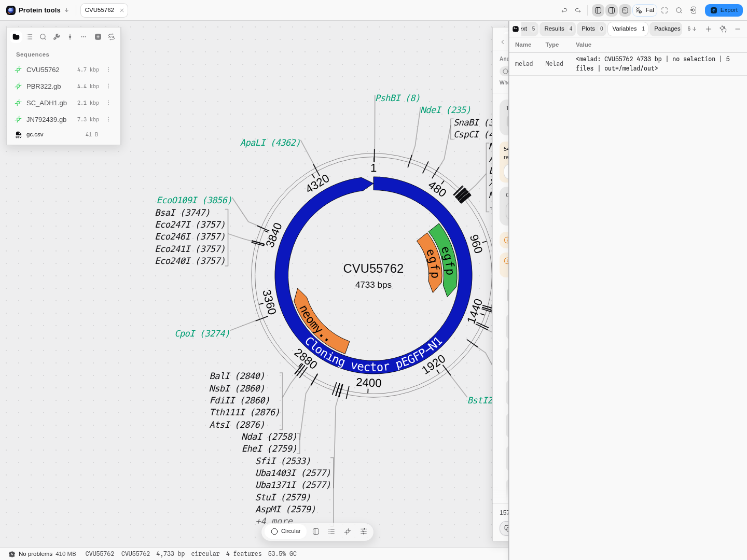The image size is (747, 560).
Task: Open the gc.csv file
Action: pos(63,135)
